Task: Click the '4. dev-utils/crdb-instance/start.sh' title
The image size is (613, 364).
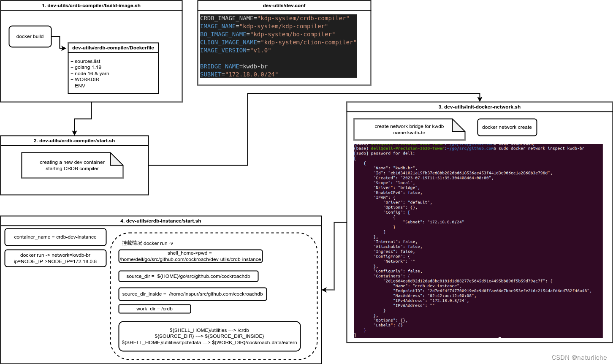Action: pyautogui.click(x=161, y=221)
